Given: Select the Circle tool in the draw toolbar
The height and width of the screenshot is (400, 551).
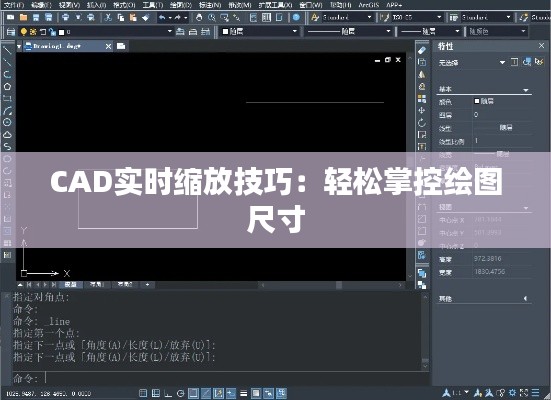Looking at the screenshot, I should 7,122.
